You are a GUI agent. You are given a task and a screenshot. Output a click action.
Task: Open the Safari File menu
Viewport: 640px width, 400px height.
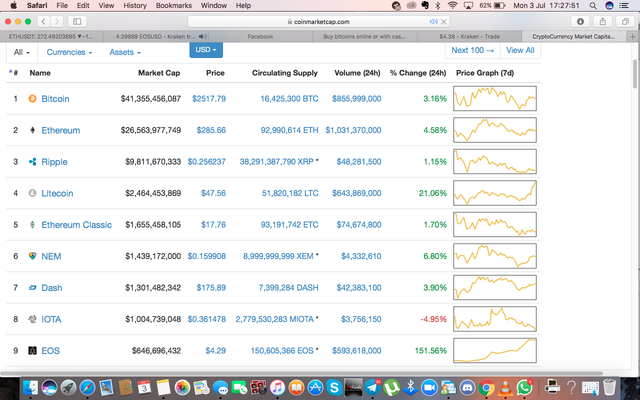coord(62,5)
